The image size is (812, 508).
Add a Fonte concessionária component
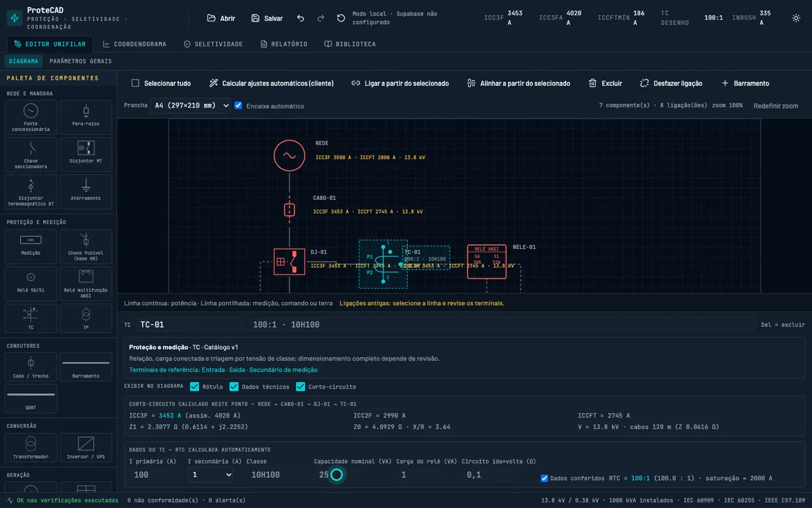pos(31,117)
